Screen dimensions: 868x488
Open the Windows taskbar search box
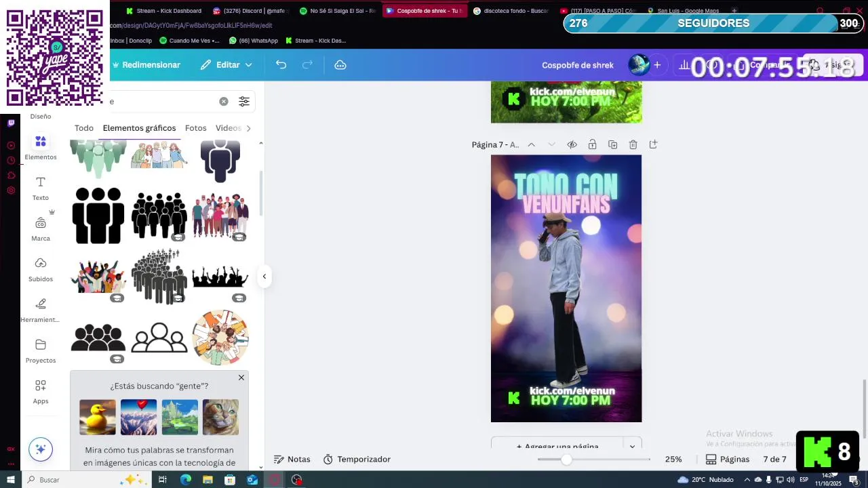[86, 479]
